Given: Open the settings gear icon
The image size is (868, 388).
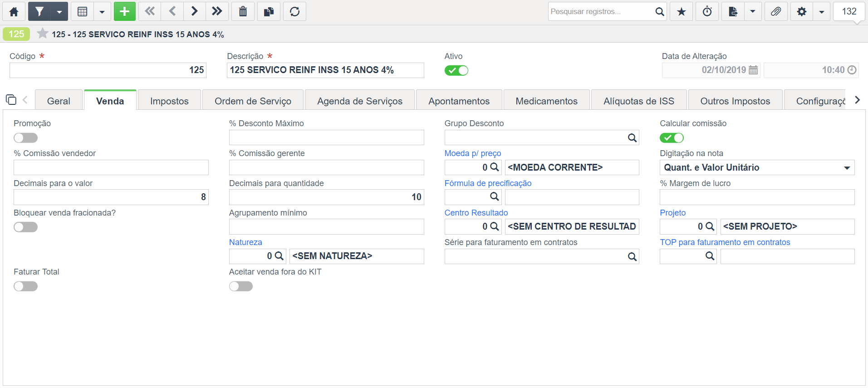Looking at the screenshot, I should (802, 11).
